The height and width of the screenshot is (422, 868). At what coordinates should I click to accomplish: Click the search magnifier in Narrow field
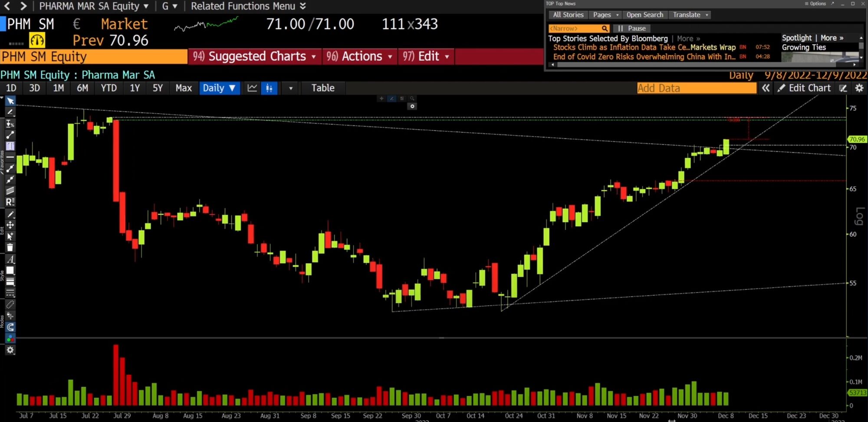pyautogui.click(x=605, y=28)
